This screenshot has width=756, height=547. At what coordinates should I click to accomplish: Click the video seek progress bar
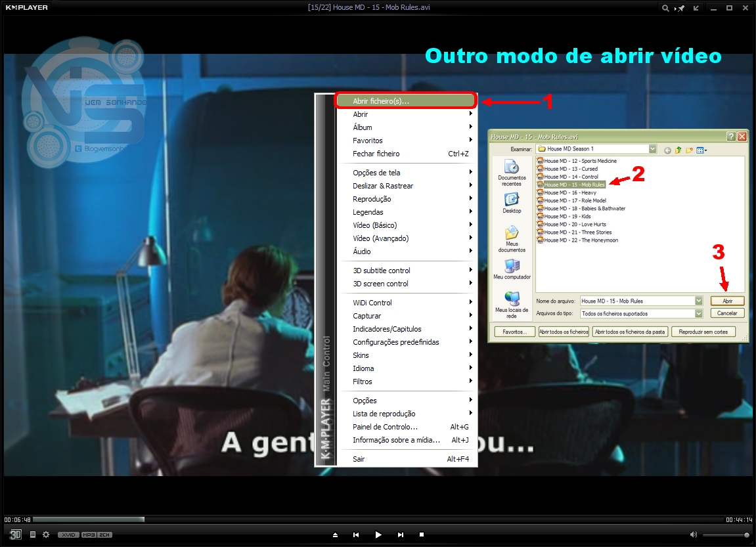[x=378, y=519]
